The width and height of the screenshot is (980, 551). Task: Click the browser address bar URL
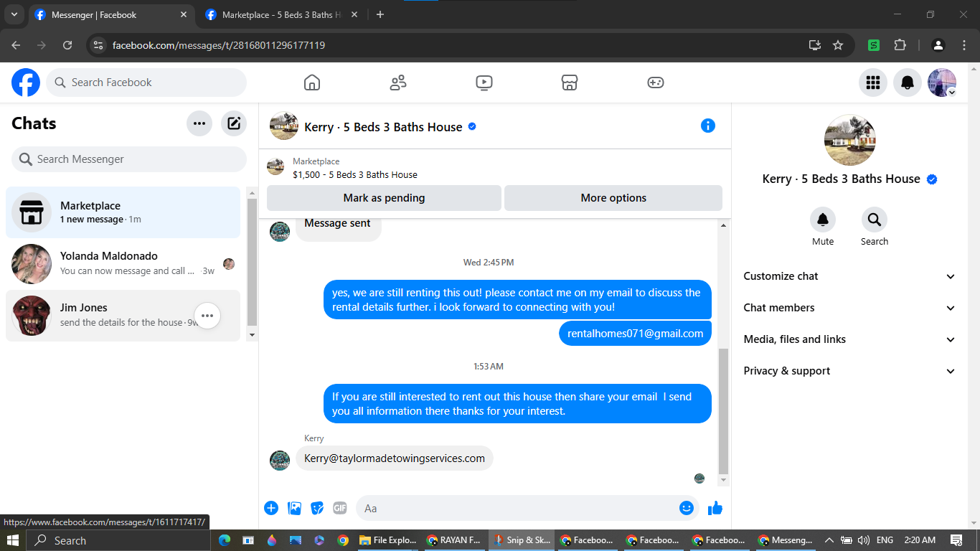[x=219, y=45]
